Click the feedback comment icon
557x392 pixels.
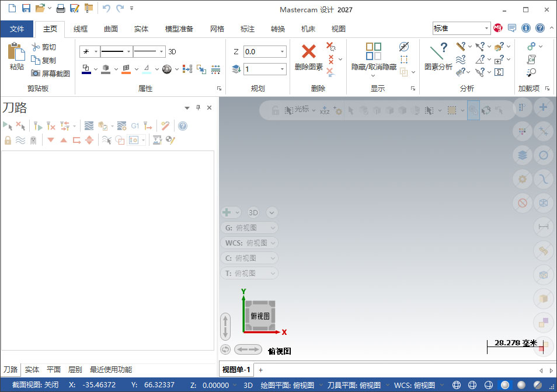[x=512, y=28]
